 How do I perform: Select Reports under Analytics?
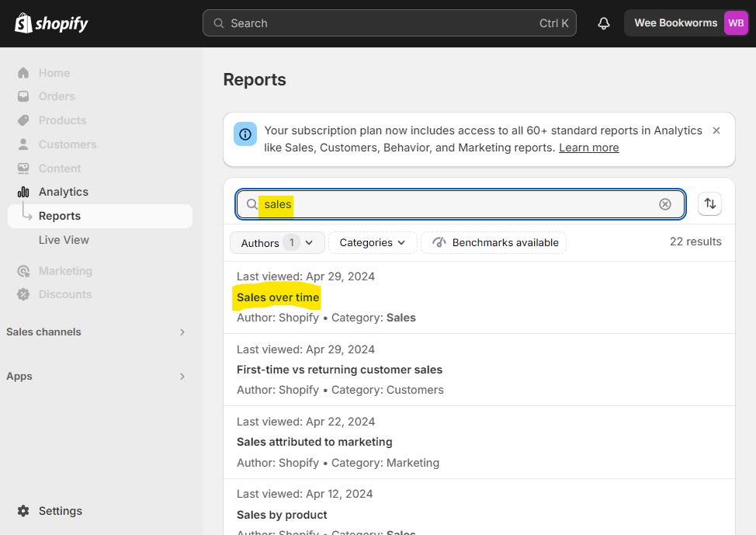[100, 216]
